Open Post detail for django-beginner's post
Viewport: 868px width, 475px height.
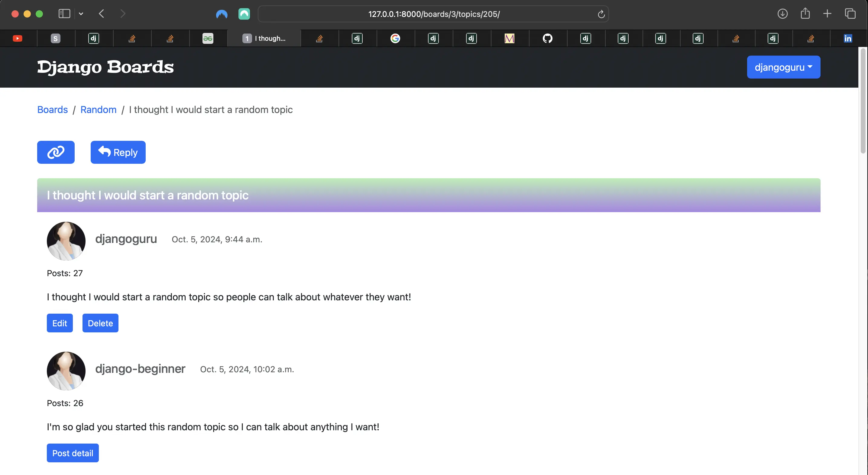(x=73, y=453)
